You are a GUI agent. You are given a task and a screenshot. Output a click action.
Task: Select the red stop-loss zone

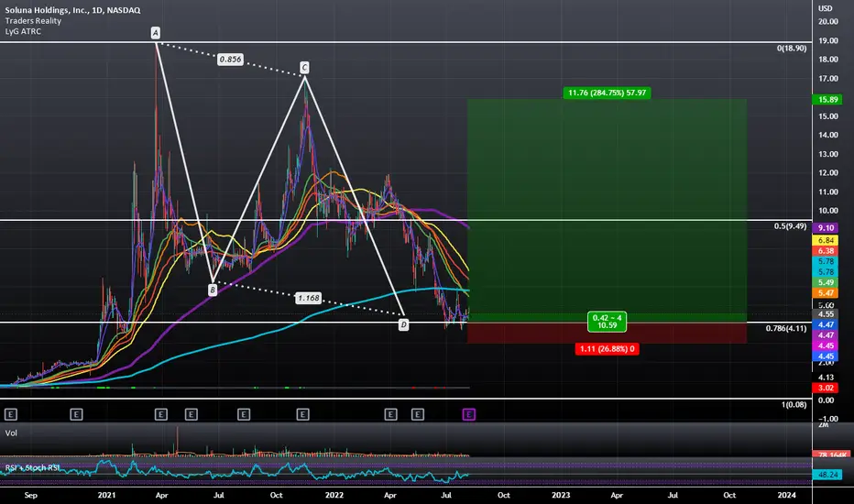pos(607,333)
